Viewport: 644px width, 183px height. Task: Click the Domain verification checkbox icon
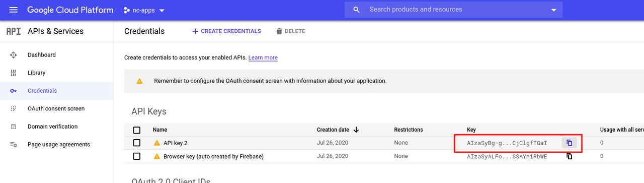tap(14, 127)
